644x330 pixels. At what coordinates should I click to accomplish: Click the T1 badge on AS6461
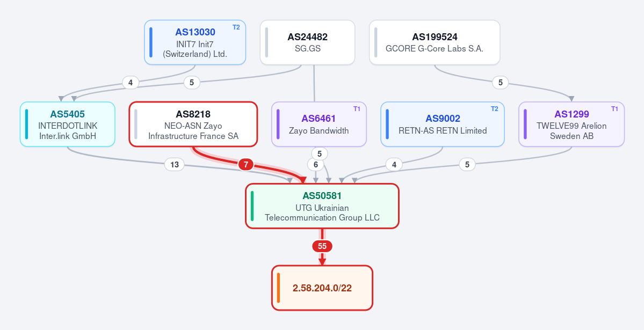[357, 109]
